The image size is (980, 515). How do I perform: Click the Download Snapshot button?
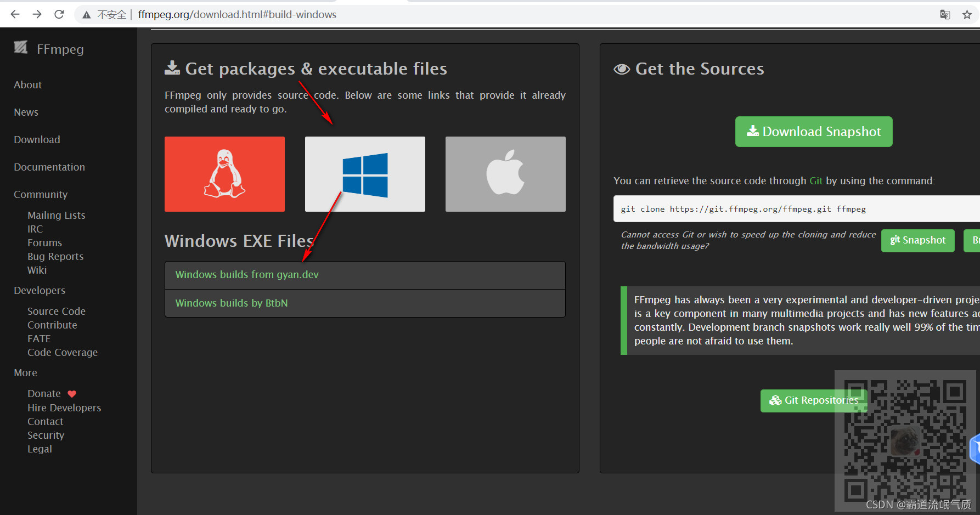(x=813, y=132)
